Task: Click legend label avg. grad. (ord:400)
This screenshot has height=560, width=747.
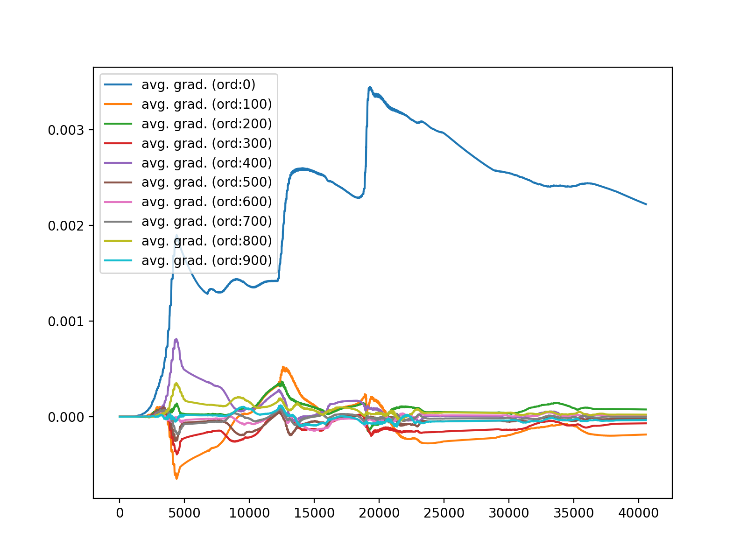Action: [207, 163]
